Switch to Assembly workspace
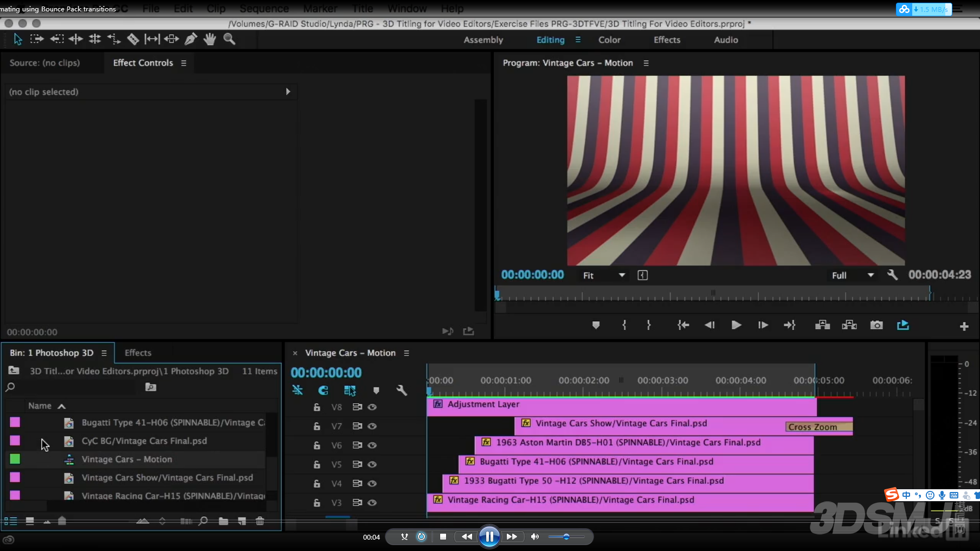980x551 pixels. click(483, 40)
